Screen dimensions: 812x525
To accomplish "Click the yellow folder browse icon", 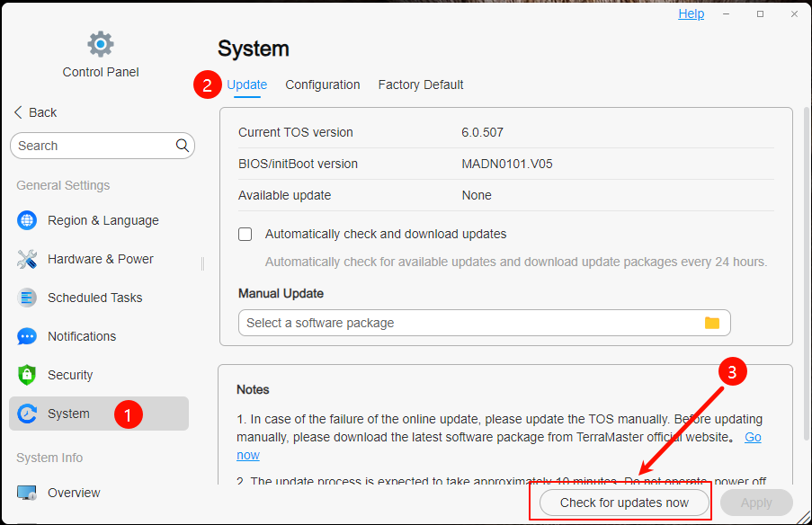I will tap(712, 323).
